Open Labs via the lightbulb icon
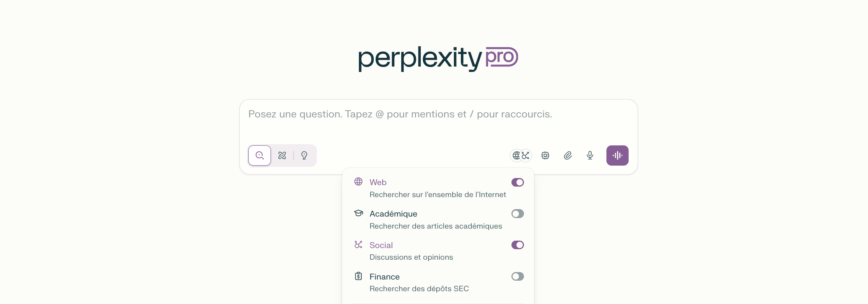This screenshot has height=304, width=868. (304, 155)
